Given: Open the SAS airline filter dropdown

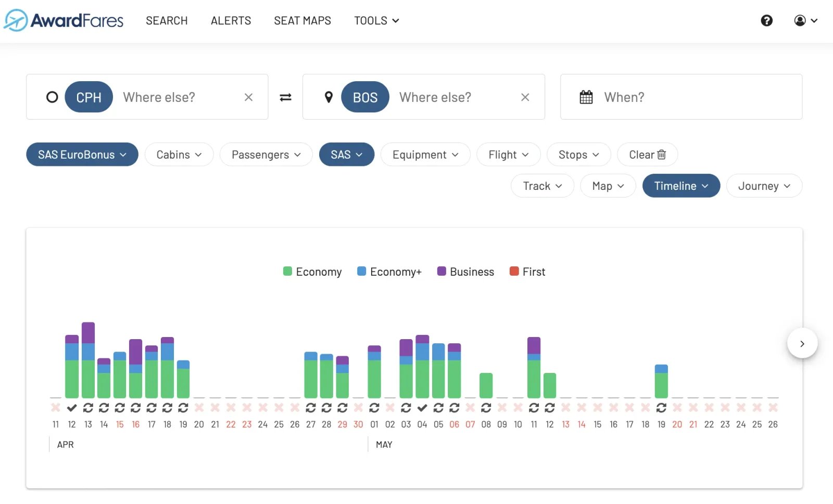Looking at the screenshot, I should [x=347, y=154].
